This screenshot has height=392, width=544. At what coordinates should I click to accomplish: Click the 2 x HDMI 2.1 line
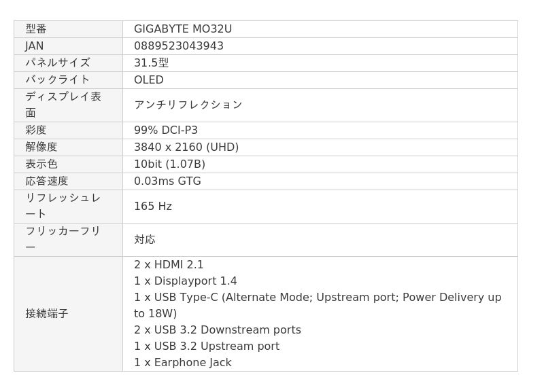click(169, 265)
